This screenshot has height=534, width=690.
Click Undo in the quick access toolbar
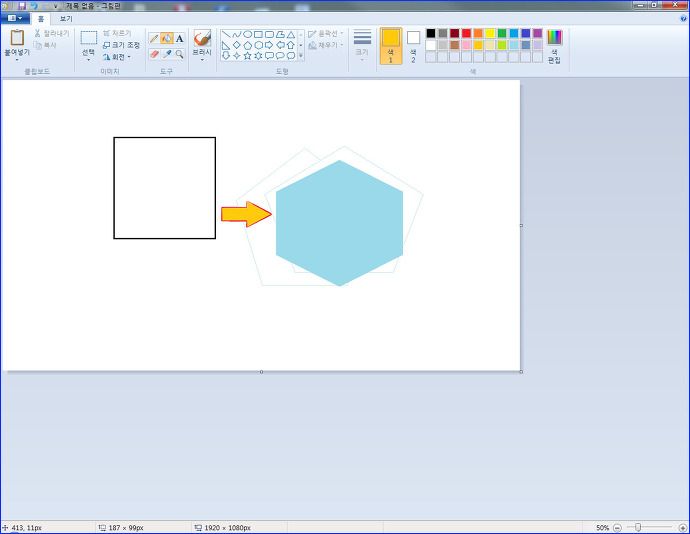click(33, 6)
